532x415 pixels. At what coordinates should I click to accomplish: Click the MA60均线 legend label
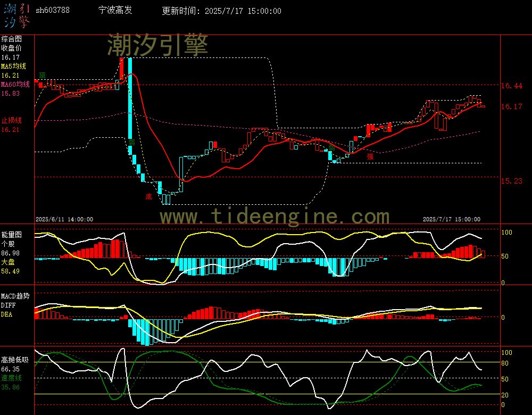click(15, 84)
